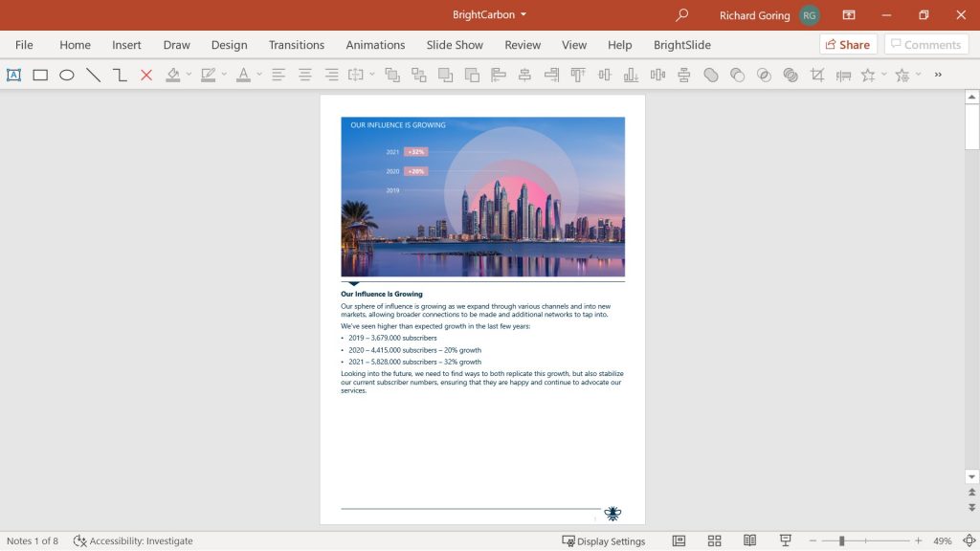Switch to Normal view

coord(679,540)
